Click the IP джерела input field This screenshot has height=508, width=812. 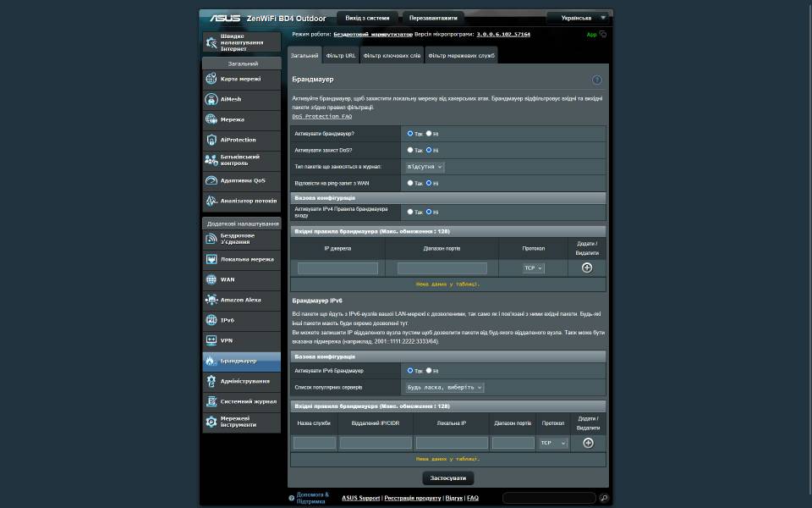coord(337,268)
